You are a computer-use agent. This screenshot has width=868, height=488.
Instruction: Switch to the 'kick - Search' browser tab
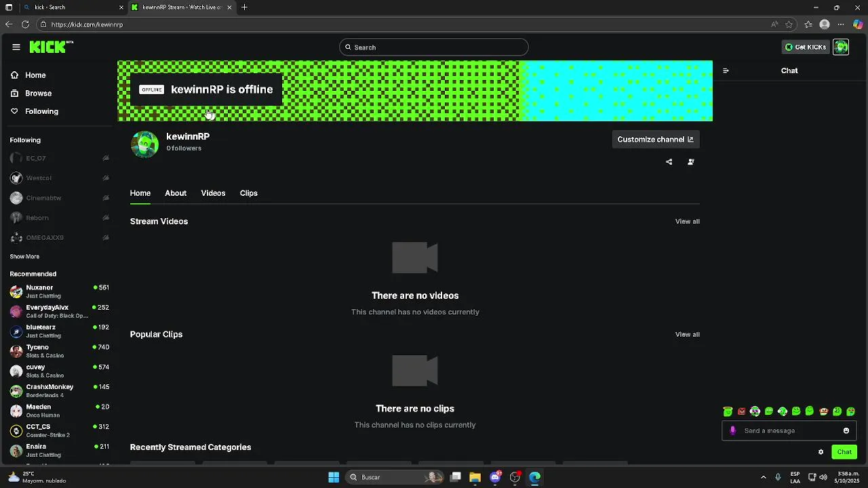pyautogui.click(x=73, y=7)
